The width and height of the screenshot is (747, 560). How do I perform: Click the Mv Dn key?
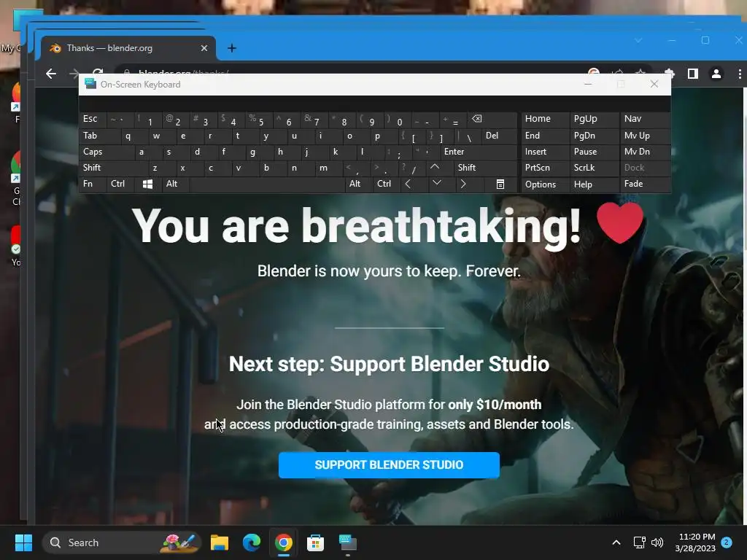click(645, 152)
